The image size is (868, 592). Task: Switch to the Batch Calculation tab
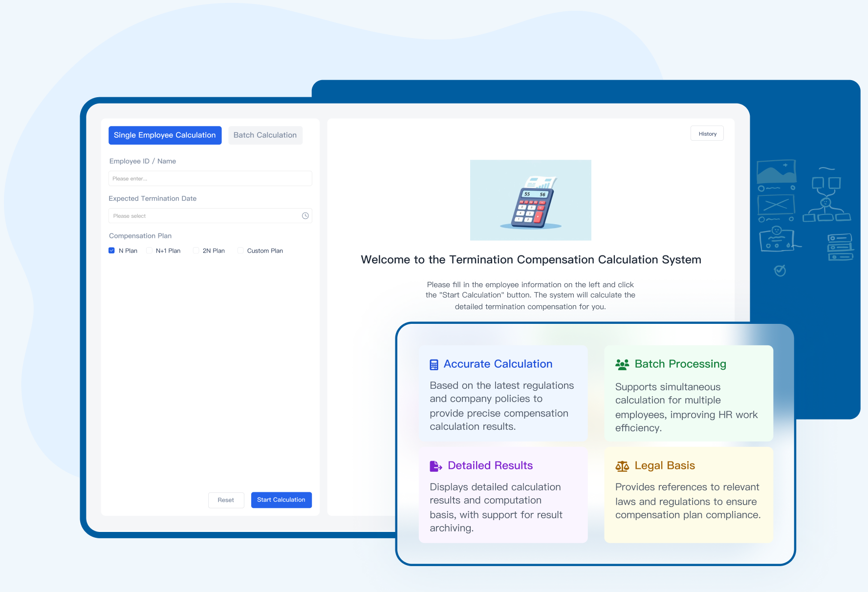(x=265, y=135)
